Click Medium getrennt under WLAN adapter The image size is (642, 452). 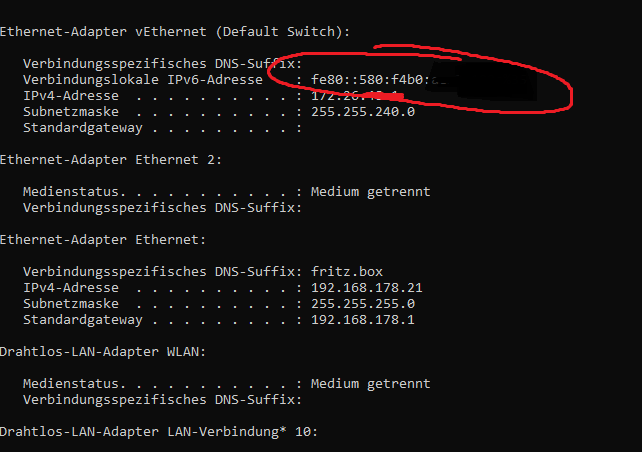click(371, 384)
